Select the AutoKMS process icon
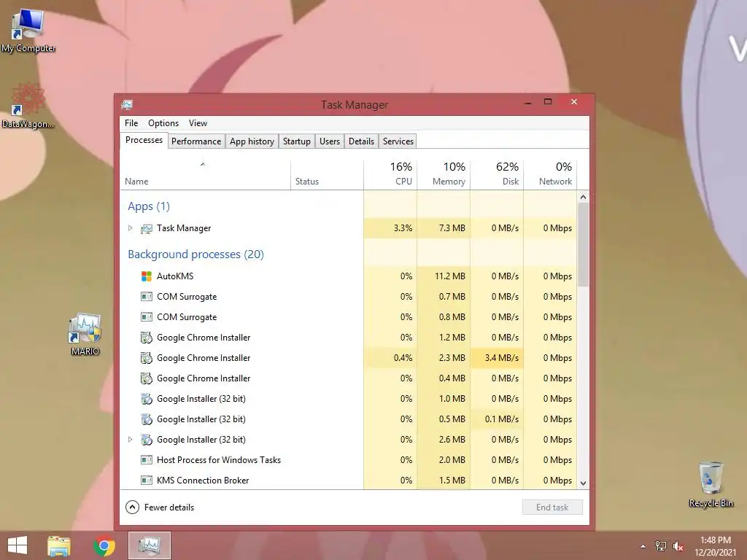 [x=146, y=276]
